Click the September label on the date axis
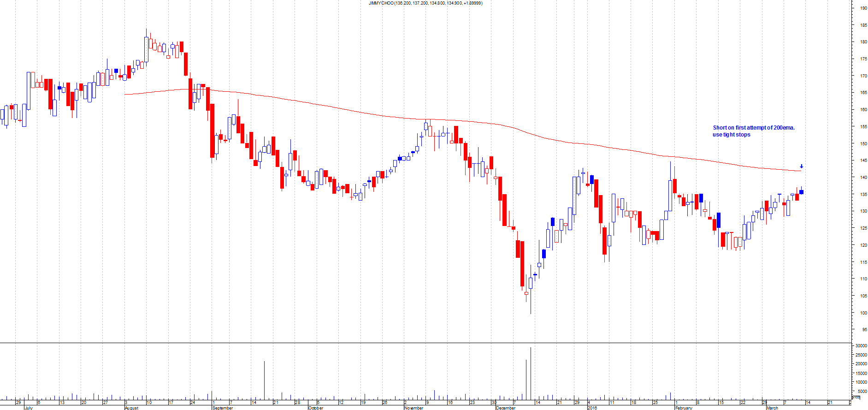 click(x=223, y=408)
